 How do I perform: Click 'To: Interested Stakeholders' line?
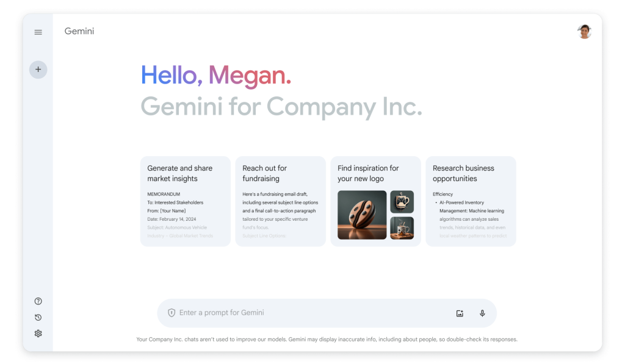tap(175, 202)
